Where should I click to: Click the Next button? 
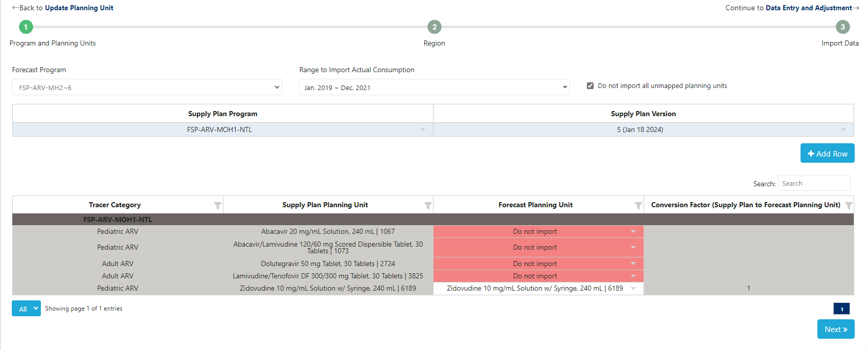coord(836,329)
